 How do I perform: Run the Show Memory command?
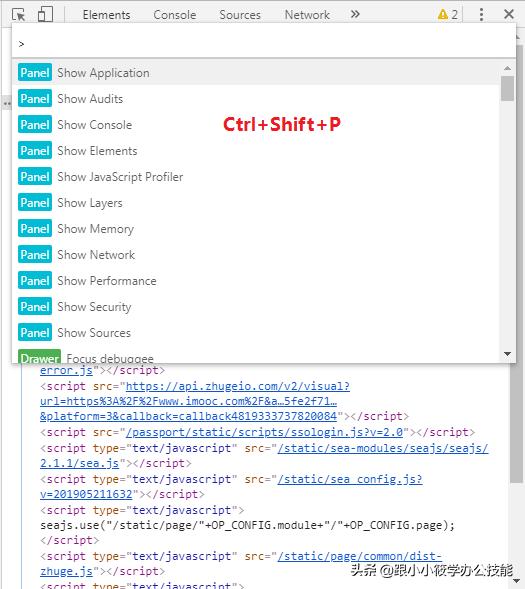pos(255,229)
